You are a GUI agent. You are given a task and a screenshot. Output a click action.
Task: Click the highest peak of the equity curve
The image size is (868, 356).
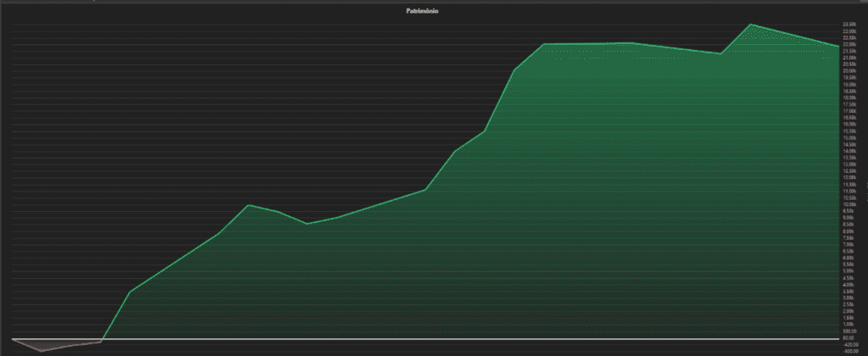pos(750,25)
